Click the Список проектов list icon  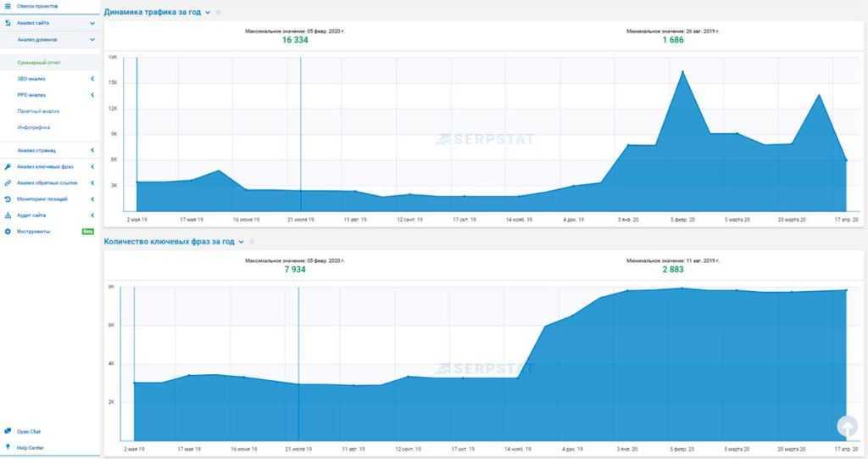(8, 6)
